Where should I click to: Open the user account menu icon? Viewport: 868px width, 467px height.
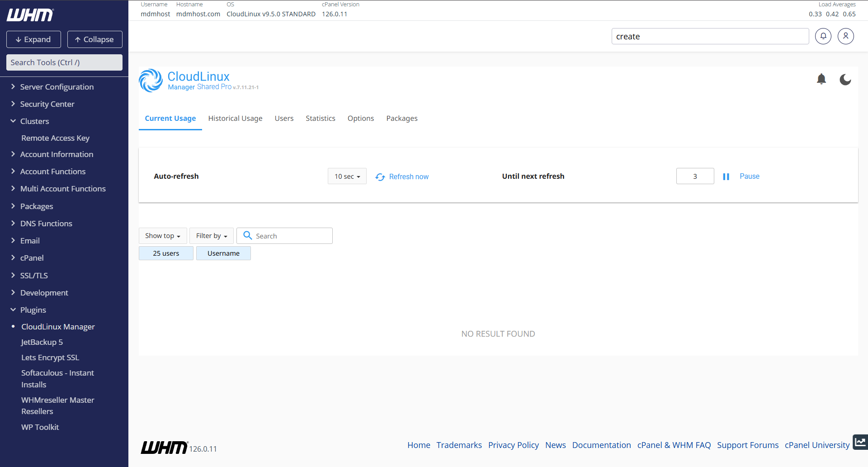click(x=845, y=36)
